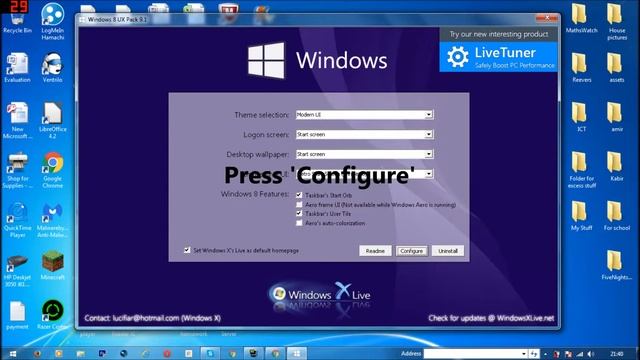Show hidden system tray icons arrow
The image size is (640, 360).
click(546, 354)
